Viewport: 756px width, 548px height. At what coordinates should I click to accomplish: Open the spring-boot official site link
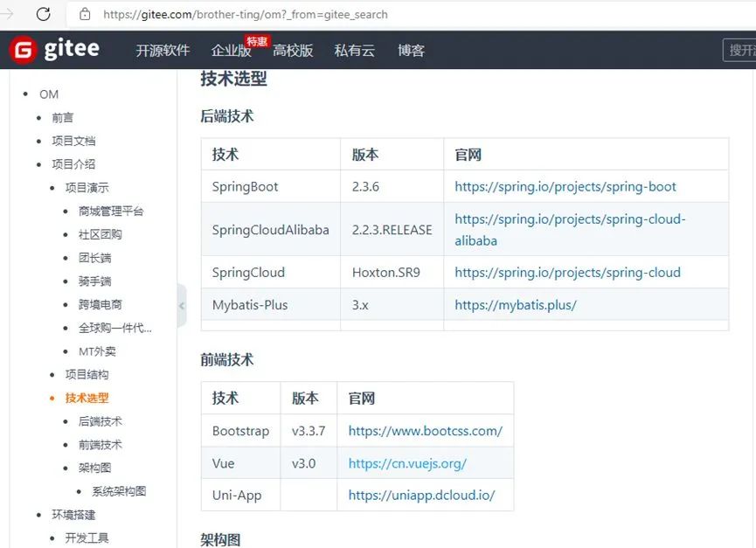[x=565, y=186]
